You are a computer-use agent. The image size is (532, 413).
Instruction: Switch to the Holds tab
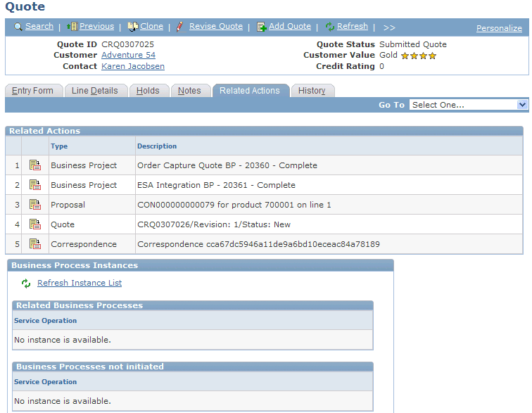[x=149, y=91]
